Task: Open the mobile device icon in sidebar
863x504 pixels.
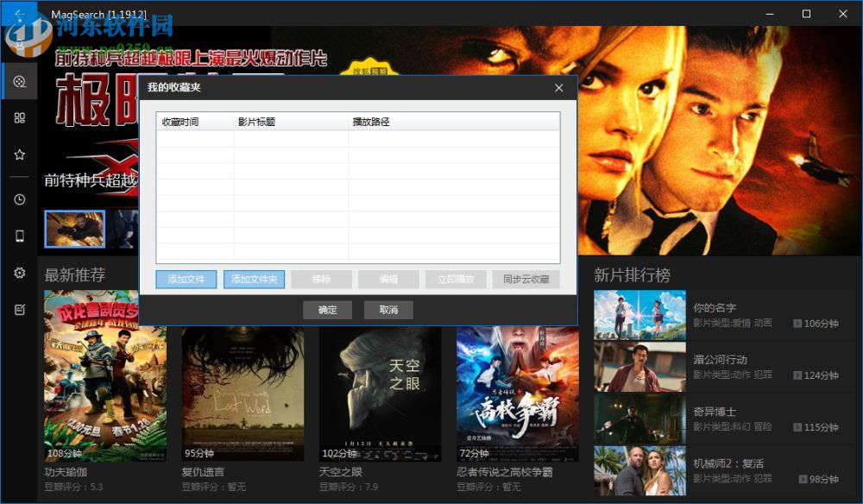Action: point(19,236)
